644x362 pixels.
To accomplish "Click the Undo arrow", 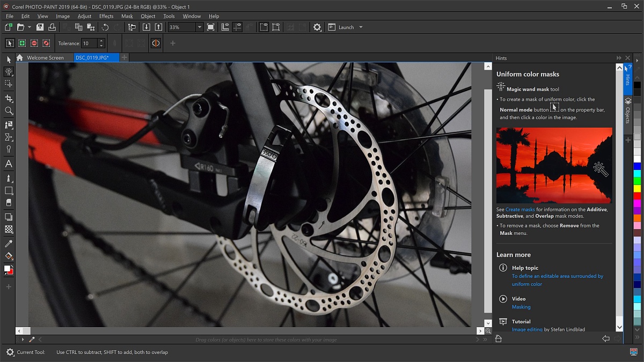I will point(105,27).
